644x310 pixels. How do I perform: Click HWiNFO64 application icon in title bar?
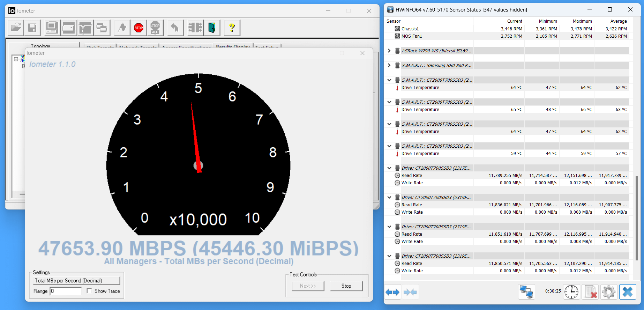pos(390,9)
